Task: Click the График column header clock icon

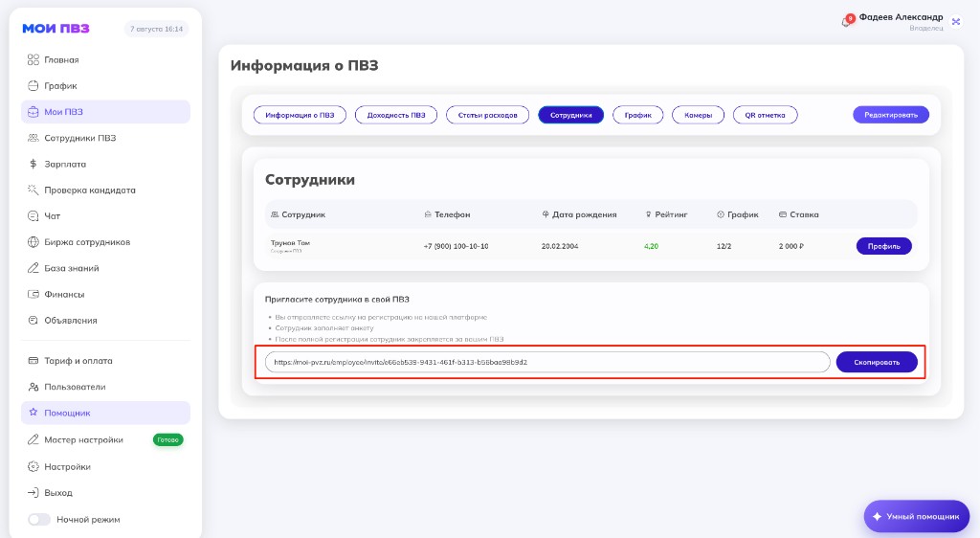Action: pos(721,214)
